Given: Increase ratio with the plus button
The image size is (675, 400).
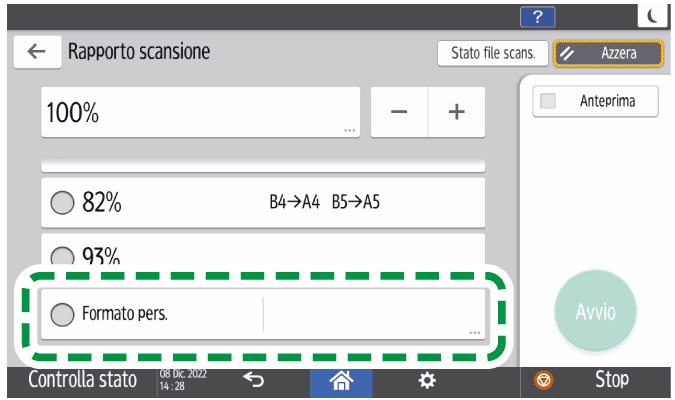Looking at the screenshot, I should pyautogui.click(x=457, y=112).
